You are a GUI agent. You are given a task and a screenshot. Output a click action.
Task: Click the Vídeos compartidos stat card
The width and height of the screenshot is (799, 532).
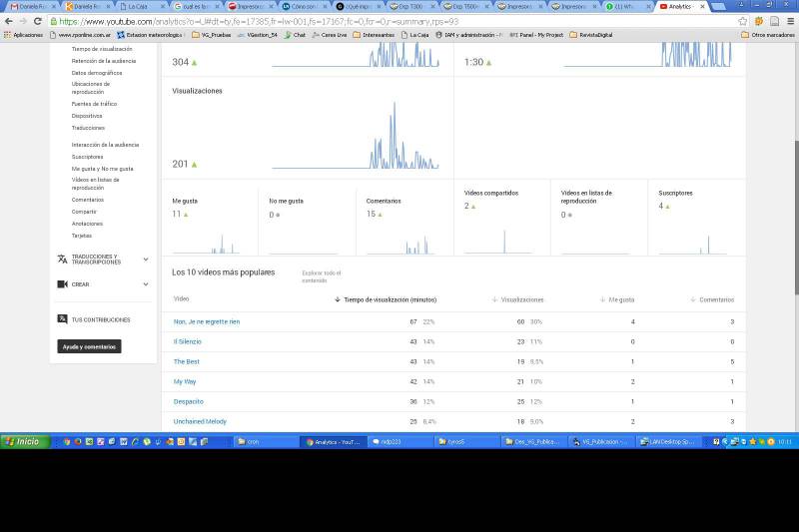pos(502,218)
